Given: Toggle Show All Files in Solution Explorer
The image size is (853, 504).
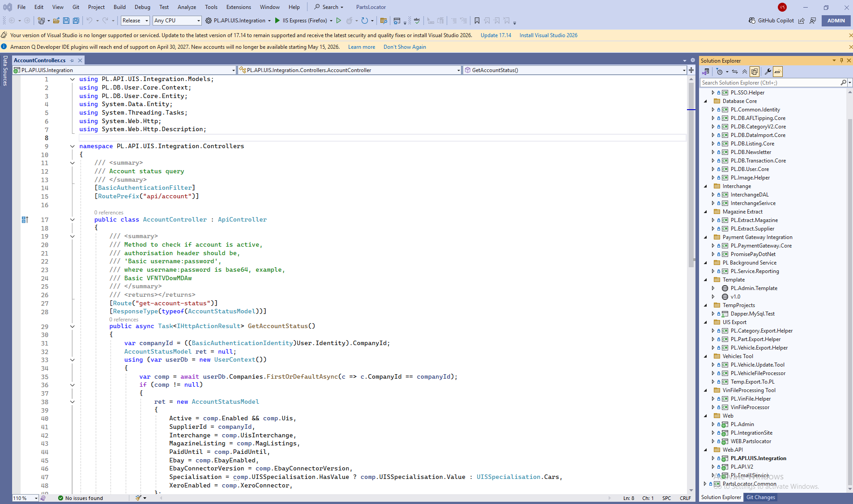Looking at the screenshot, I should pos(755,72).
